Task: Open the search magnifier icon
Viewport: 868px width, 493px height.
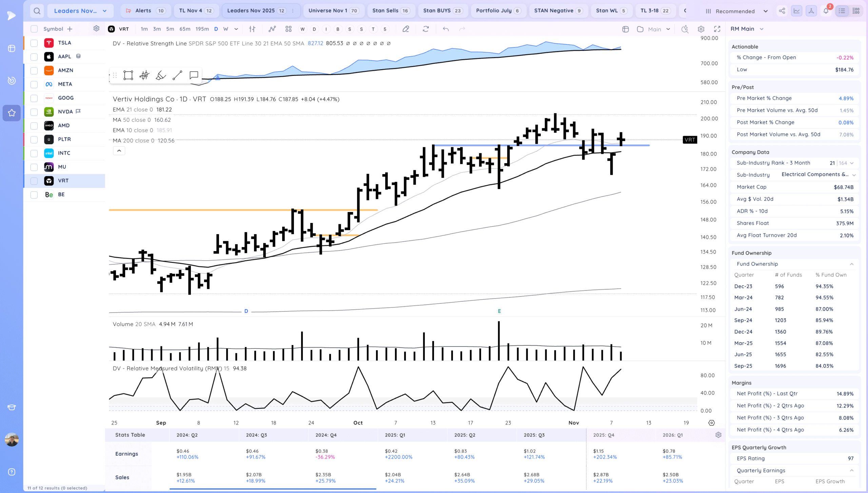Action: tap(37, 11)
